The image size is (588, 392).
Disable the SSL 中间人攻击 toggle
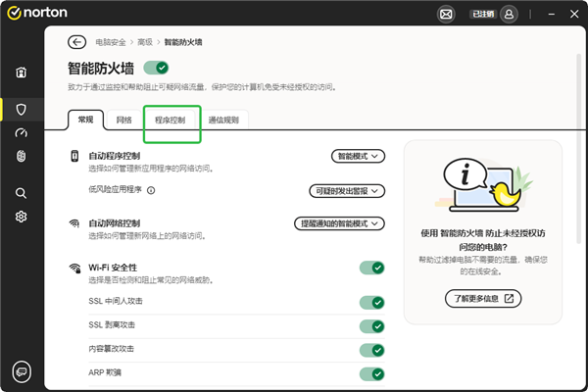pos(371,303)
